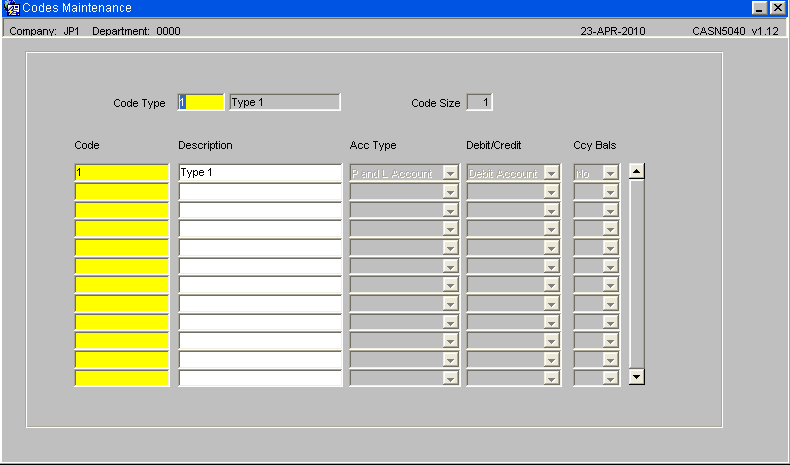
Task: Click the Code Type description field showing Type 1
Action: click(285, 102)
